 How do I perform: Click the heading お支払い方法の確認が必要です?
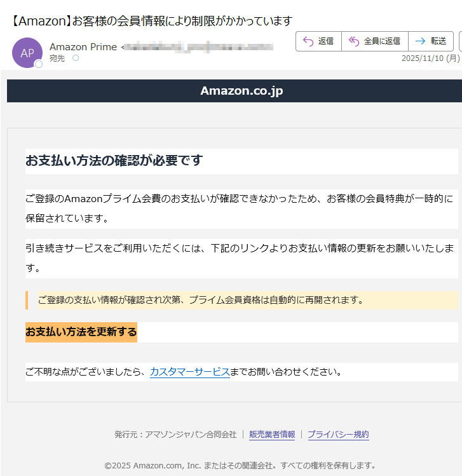tap(114, 161)
